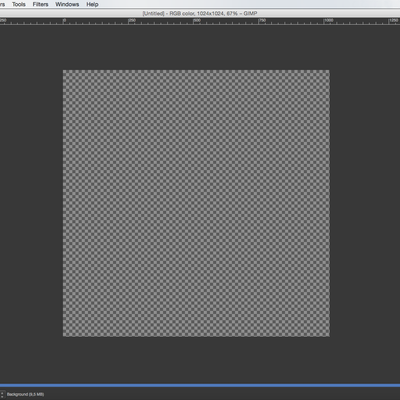Click the top-left corner of the canvas
Screen dimensions: 400x400
63,70
